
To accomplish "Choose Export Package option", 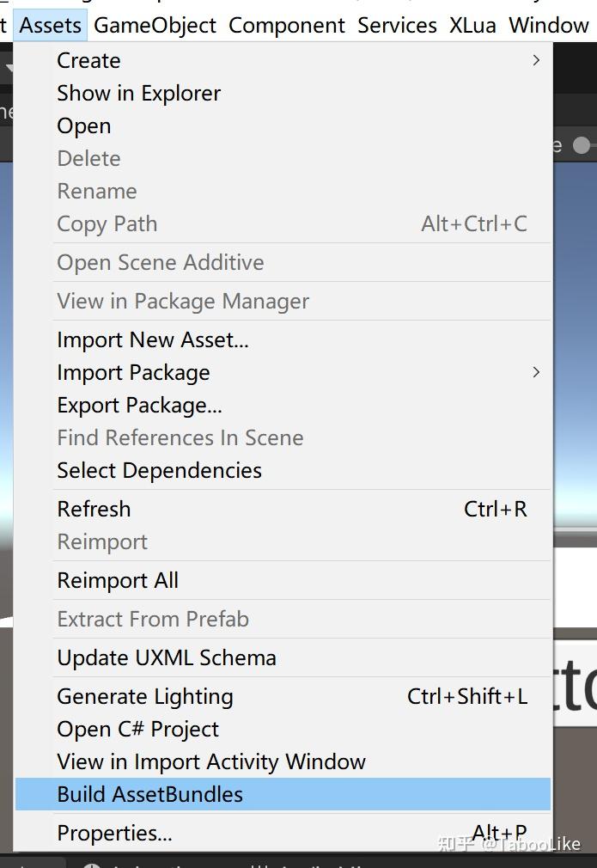I will pos(139,405).
